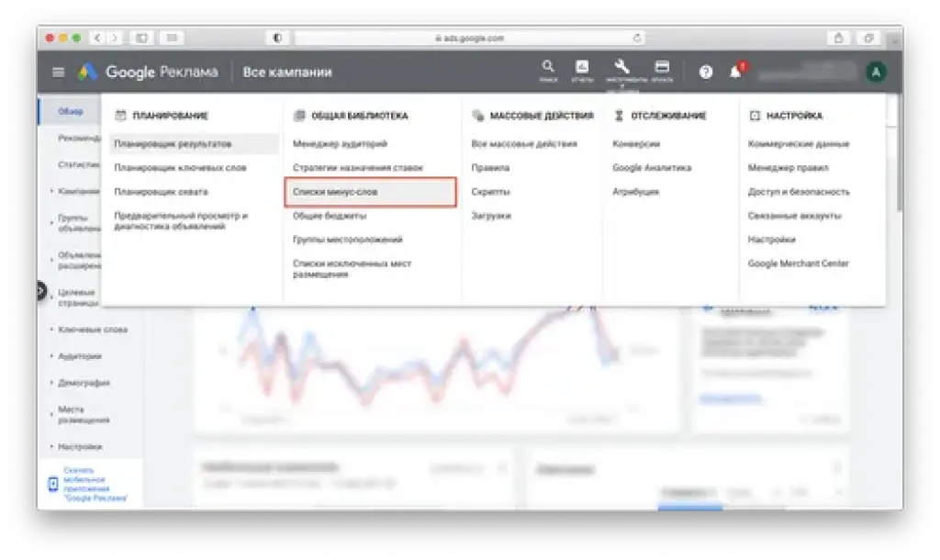Go back with Safari back arrow

[97, 38]
